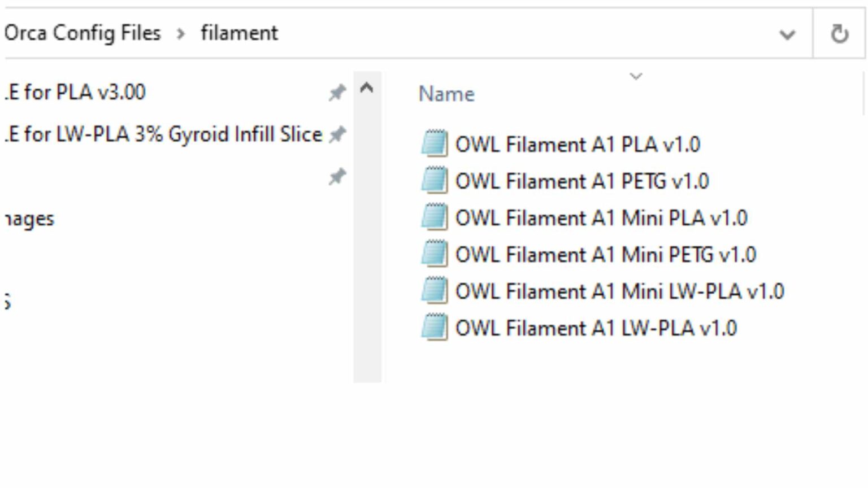Click file icon of OWL Filament A1 LW-PLA v1.0

(434, 328)
